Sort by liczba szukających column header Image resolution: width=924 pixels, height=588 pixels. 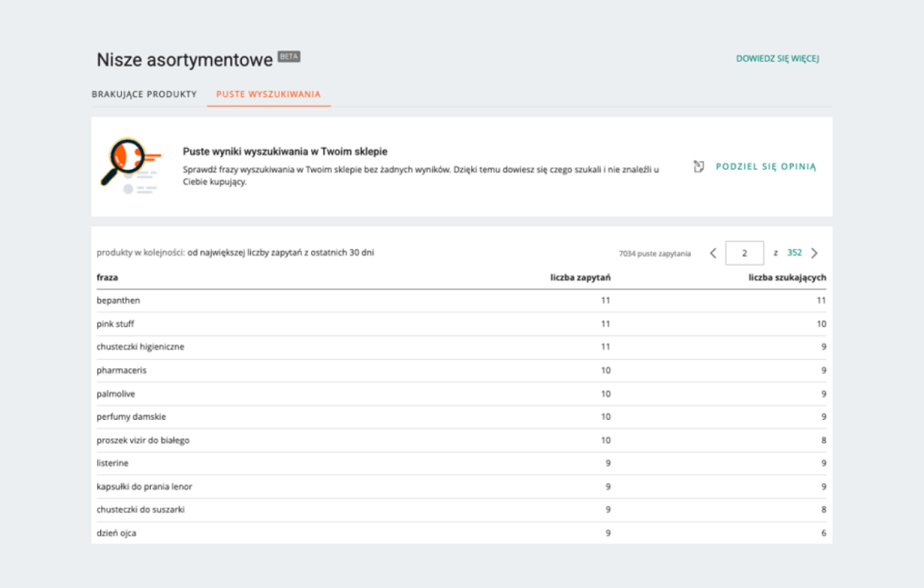(787, 277)
